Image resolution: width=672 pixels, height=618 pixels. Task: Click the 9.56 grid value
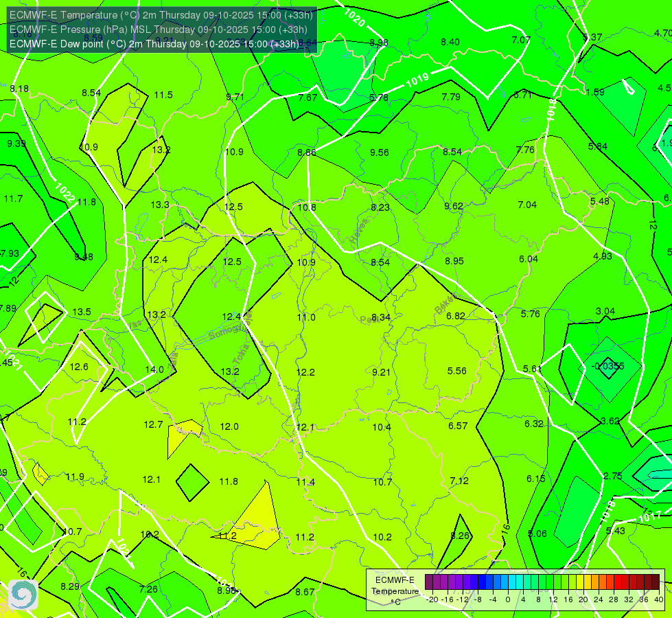[380, 152]
